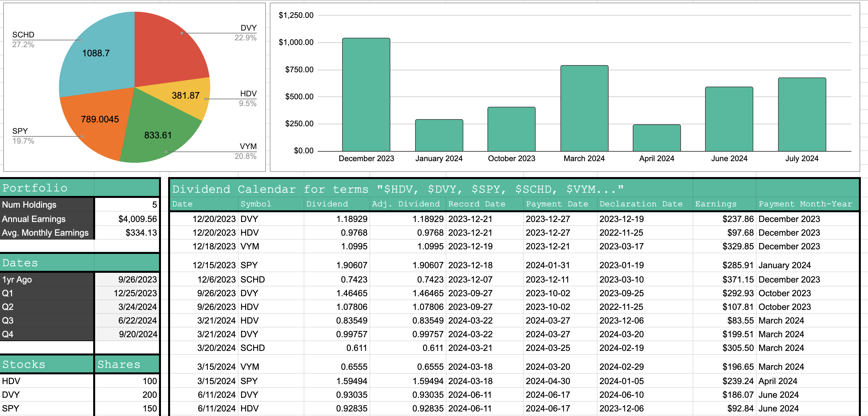Click earnings cell $371.15
This screenshot has height=416, width=868.
(x=724, y=279)
